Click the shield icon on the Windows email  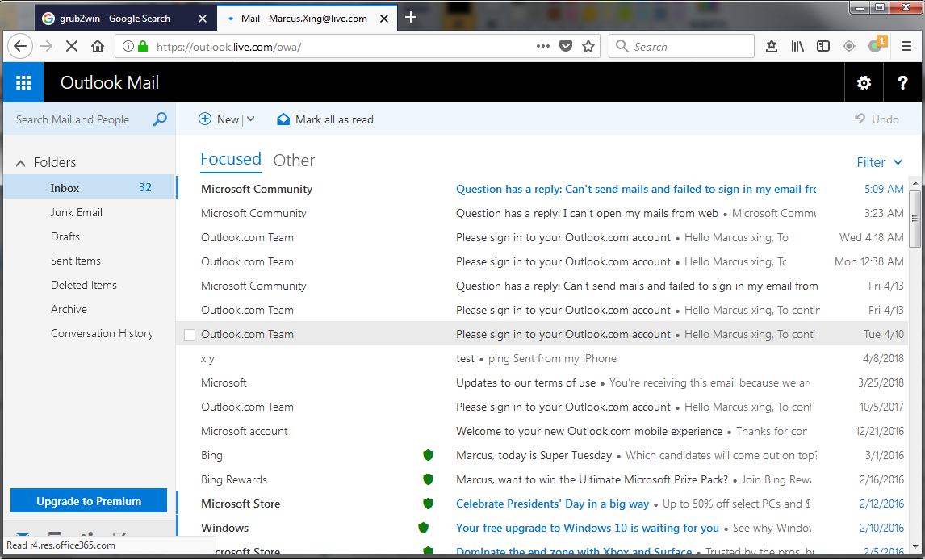(x=423, y=528)
